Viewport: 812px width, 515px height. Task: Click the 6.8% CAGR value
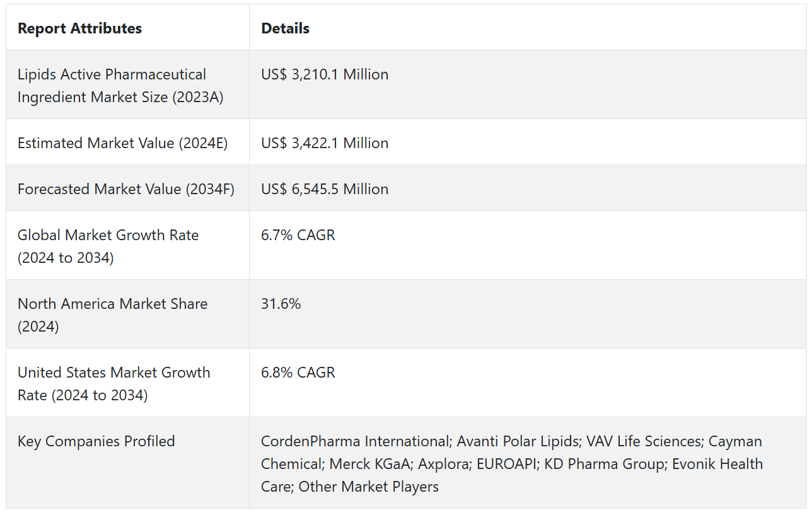click(298, 373)
